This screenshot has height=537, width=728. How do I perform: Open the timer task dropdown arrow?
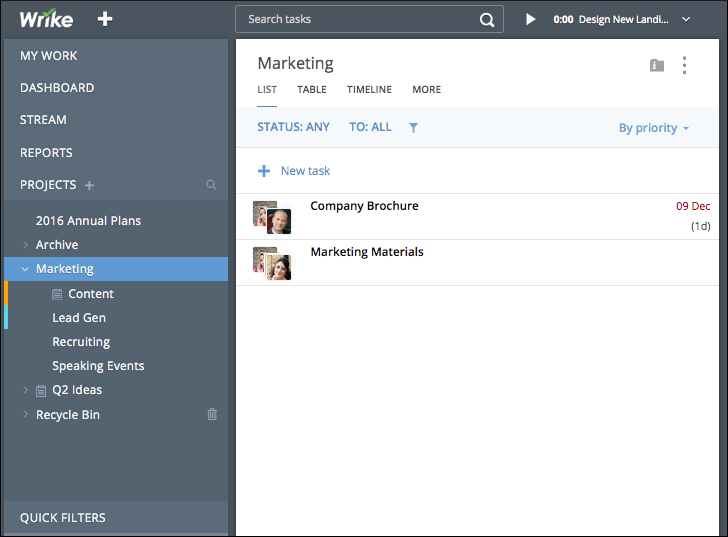click(686, 19)
